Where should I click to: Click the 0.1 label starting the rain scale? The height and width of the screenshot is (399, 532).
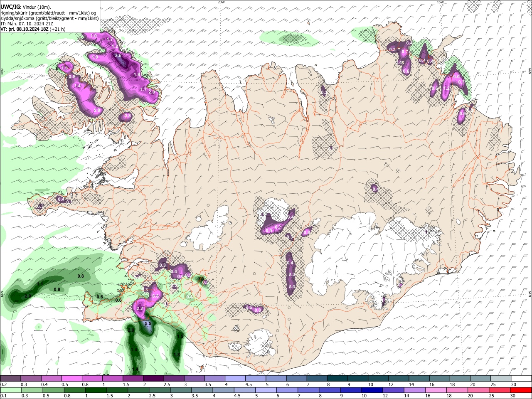coord(3,396)
